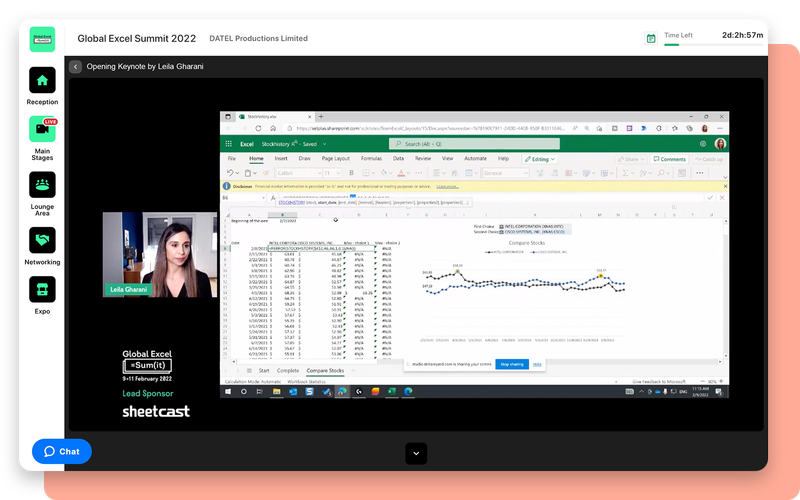The width and height of the screenshot is (800, 500).
Task: Open File Explorer from the taskbar
Action: point(277,391)
